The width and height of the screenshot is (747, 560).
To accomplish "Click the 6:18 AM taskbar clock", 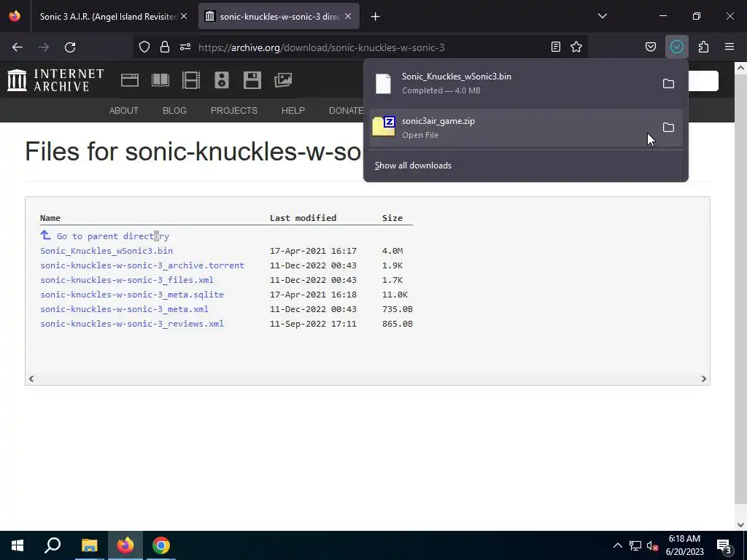I will (684, 545).
